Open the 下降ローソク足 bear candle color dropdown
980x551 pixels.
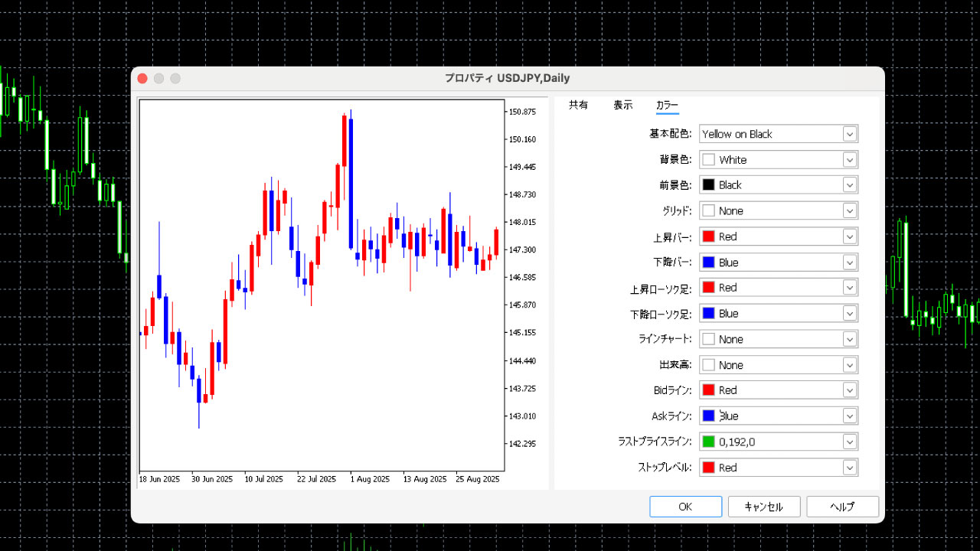[x=849, y=313]
